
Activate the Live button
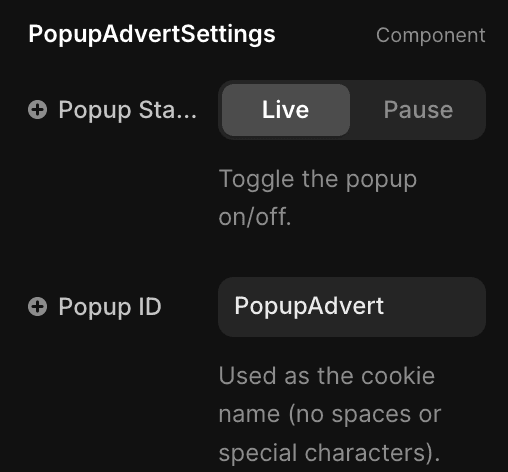coord(286,110)
